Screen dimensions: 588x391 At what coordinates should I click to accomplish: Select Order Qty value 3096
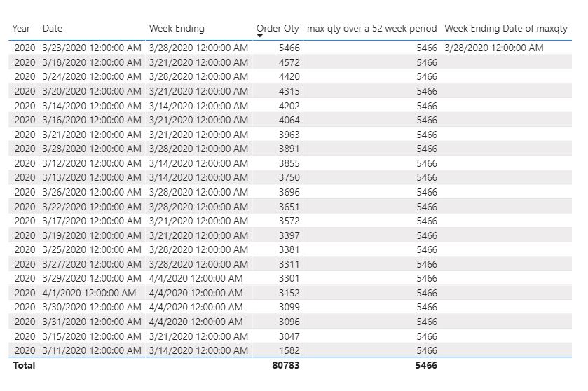[289, 322]
